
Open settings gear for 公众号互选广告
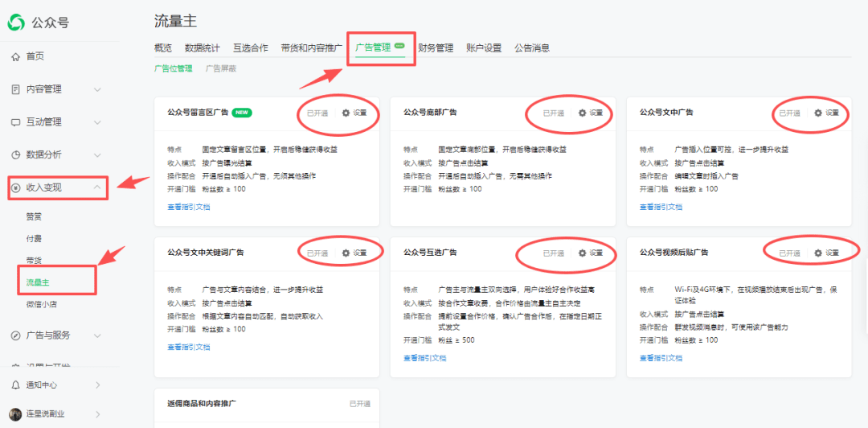point(582,253)
